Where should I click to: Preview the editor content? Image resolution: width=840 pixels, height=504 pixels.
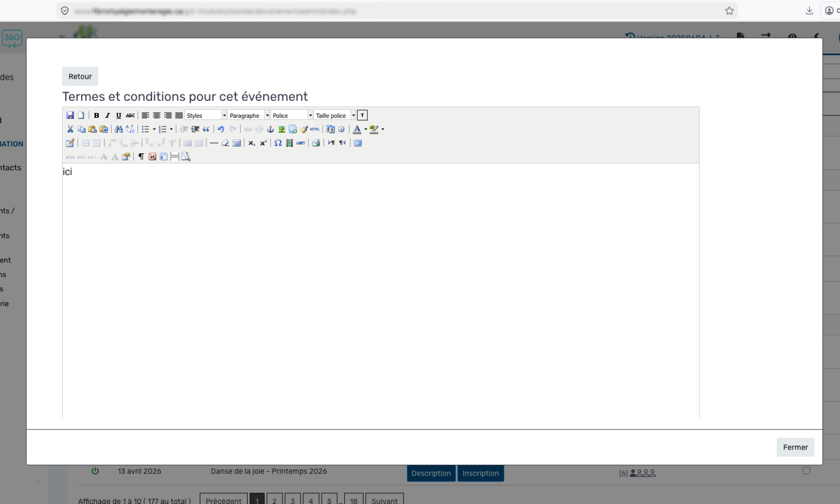(186, 157)
